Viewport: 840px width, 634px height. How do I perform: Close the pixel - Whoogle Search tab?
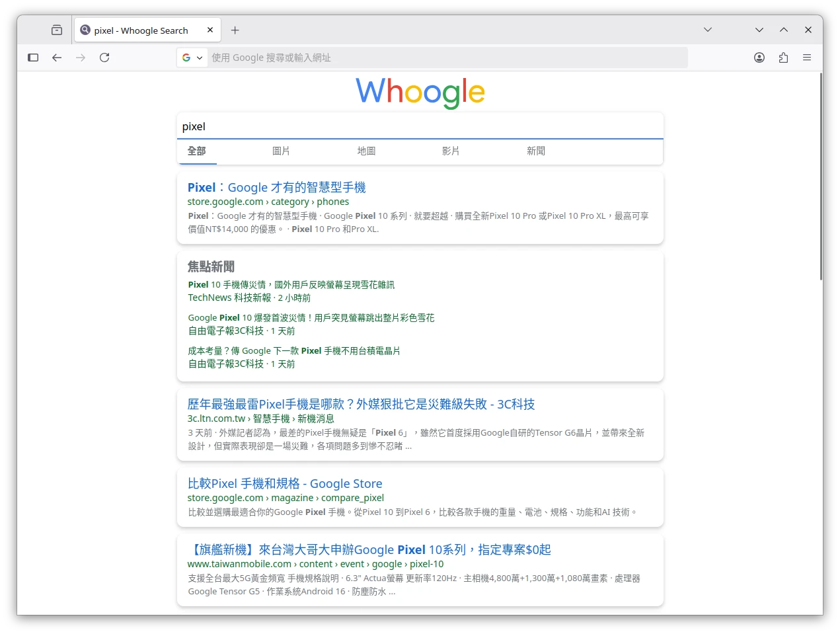[x=210, y=30]
